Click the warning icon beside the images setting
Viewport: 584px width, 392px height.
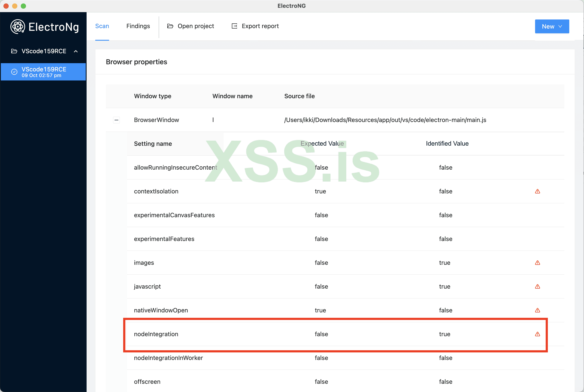[x=538, y=263]
